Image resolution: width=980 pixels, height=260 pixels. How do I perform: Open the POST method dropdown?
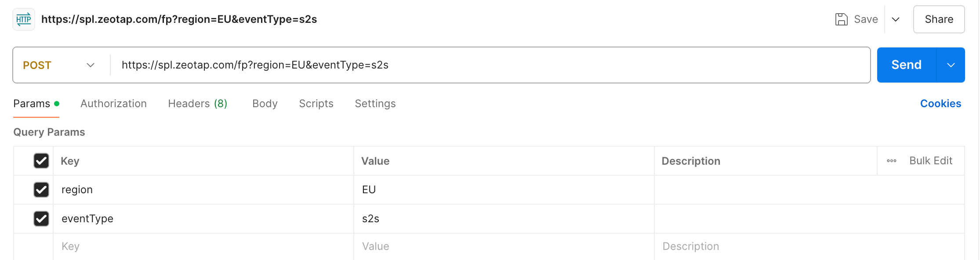59,65
